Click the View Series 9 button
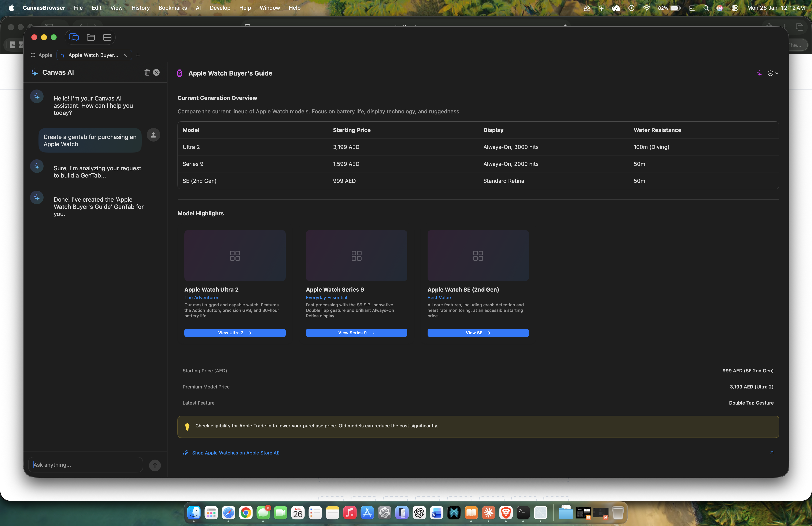 356,333
